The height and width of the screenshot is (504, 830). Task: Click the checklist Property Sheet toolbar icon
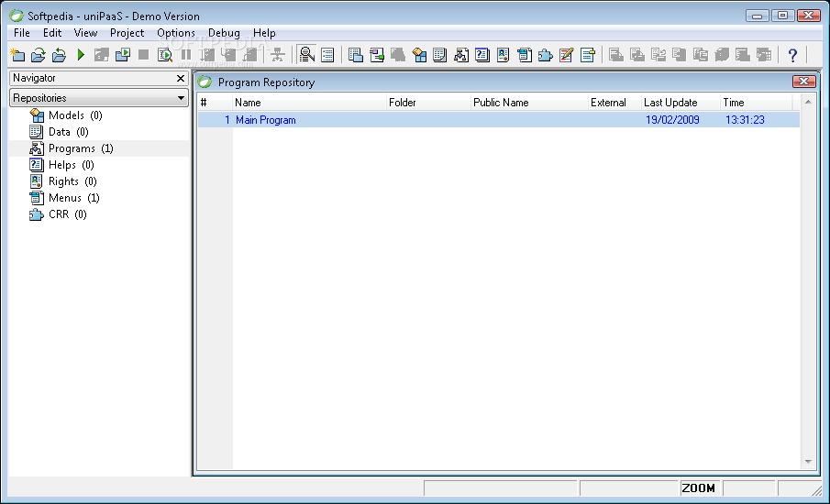point(327,54)
